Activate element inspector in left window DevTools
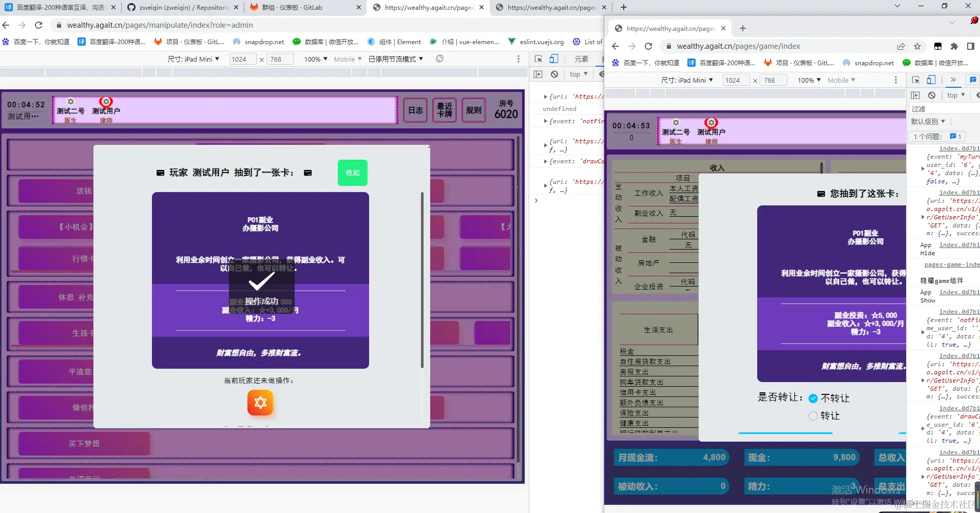This screenshot has height=513, width=980. coord(539,59)
